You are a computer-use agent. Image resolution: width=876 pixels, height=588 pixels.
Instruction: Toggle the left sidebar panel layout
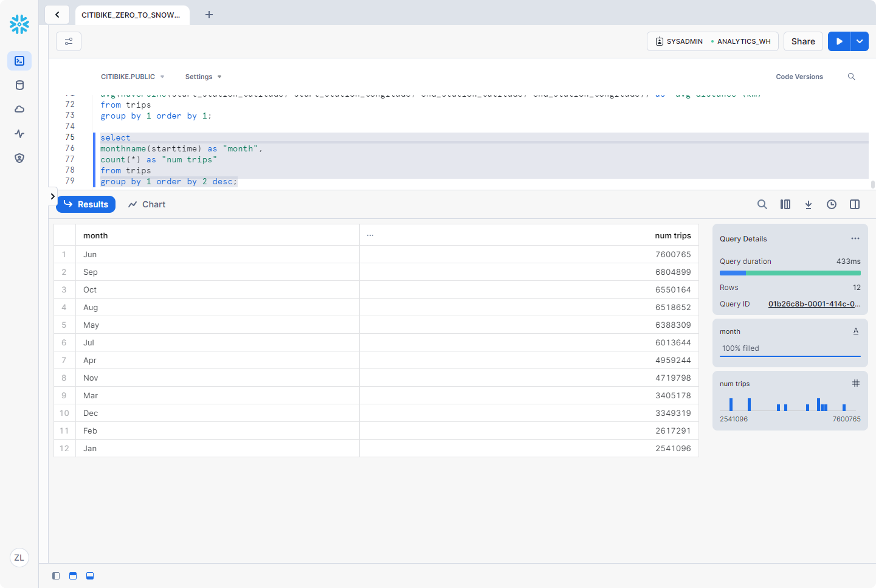[56, 576]
